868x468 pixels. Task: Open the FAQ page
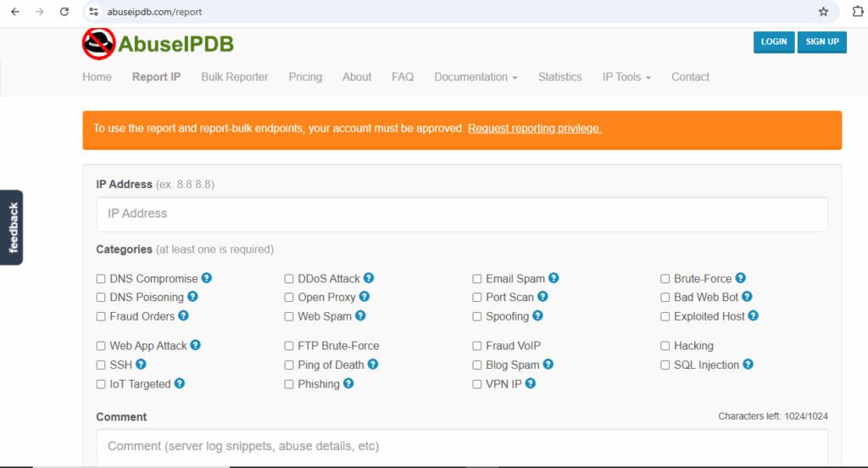403,77
